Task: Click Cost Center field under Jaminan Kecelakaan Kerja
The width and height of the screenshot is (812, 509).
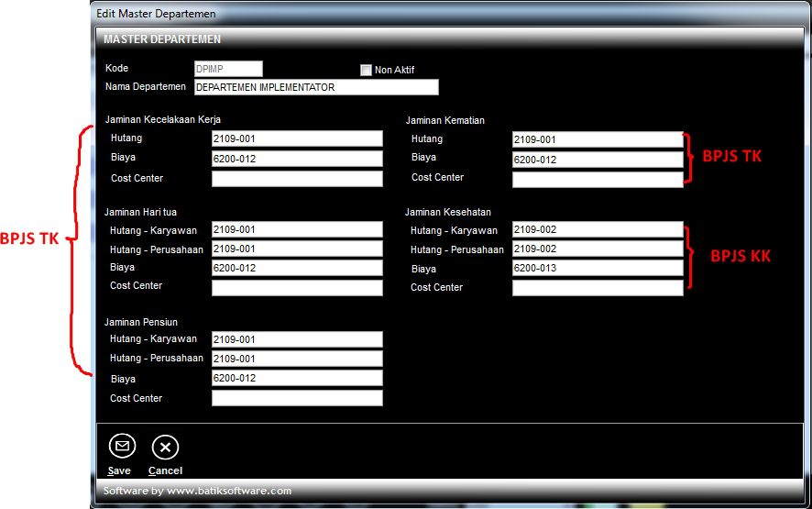Action: 297,179
